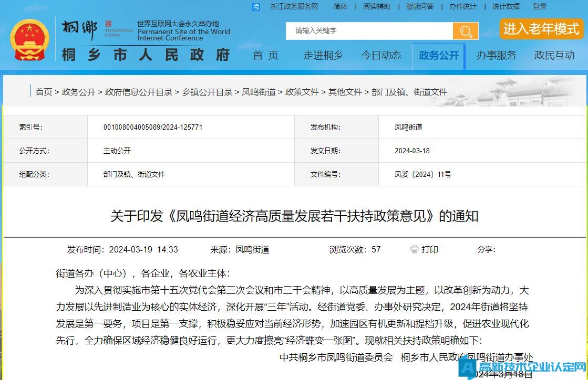Click the 桐鄉 calligraphy logo
This screenshot has width=588, height=380.
click(x=79, y=30)
